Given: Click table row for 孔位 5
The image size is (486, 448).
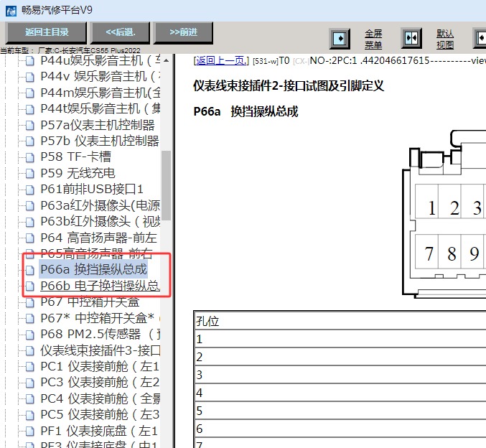Looking at the screenshot, I should [x=340, y=411].
